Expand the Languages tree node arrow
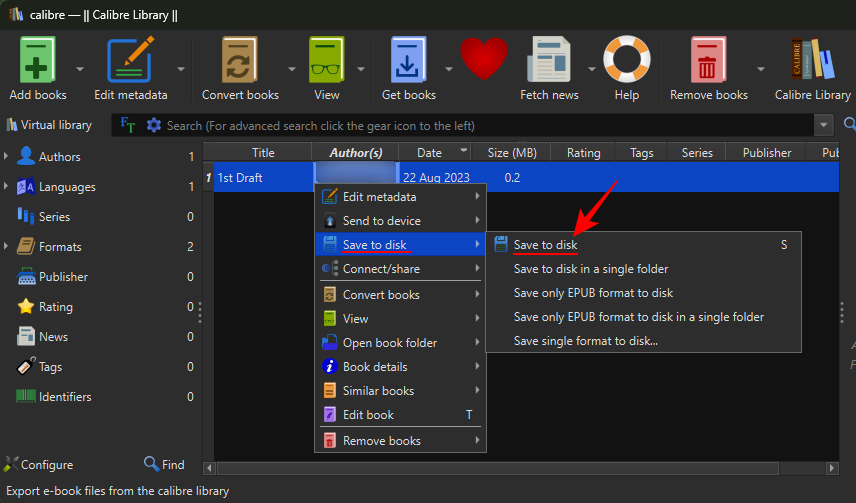The height and width of the screenshot is (503, 856). click(6, 186)
